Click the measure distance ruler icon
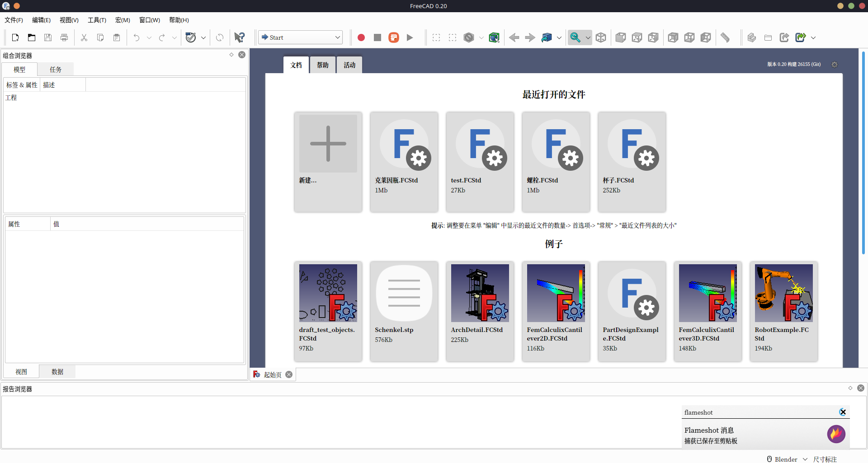Screen dimensions: 868x463 [x=725, y=37]
